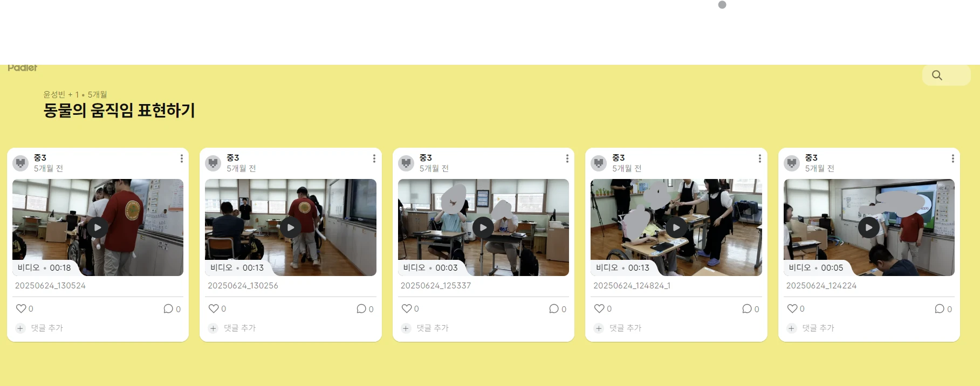Toggle heart on 20250624_124824_1 post

[599, 308]
